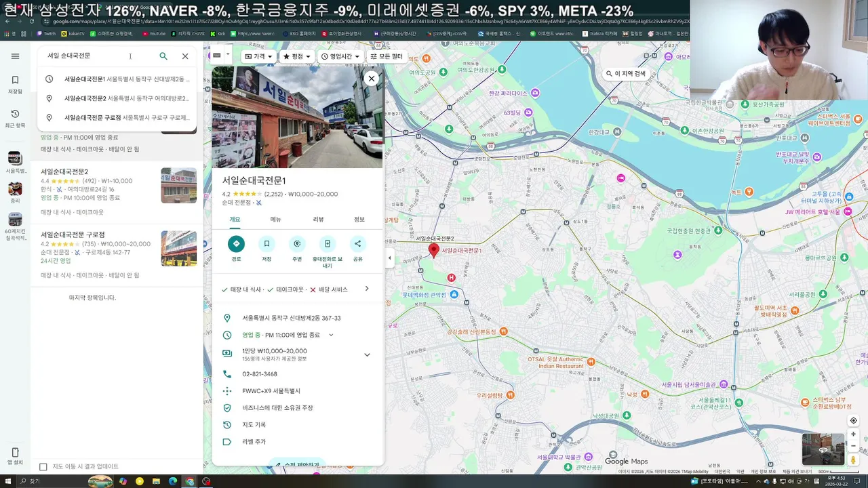Open the Twitch bookmark in bookmarks bar
This screenshot has width=868, height=488.
(46, 33)
